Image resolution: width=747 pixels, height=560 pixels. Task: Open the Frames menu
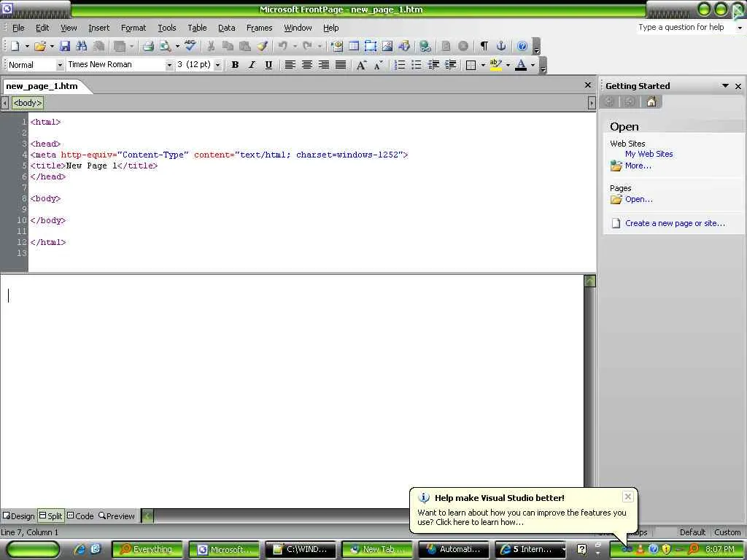tap(259, 28)
